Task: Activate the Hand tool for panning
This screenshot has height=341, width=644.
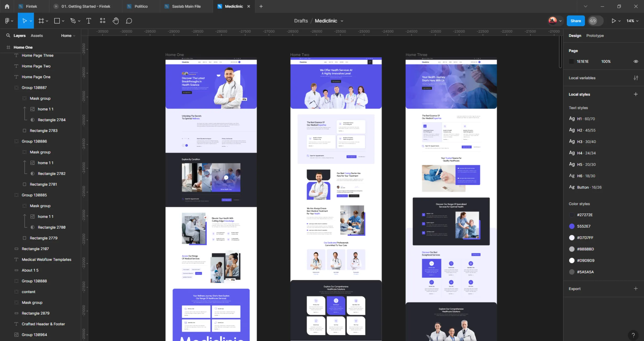Action: [x=115, y=21]
